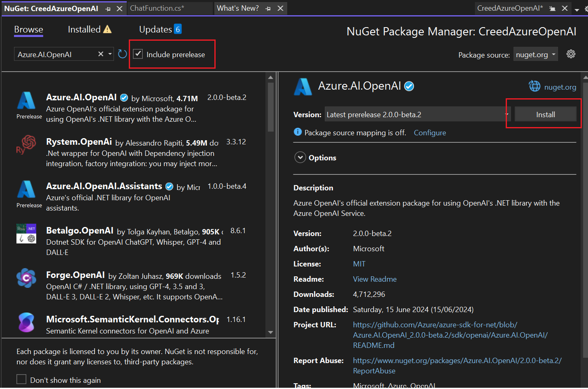The image size is (588, 389).
Task: Open the What's New? document tab
Action: 238,8
